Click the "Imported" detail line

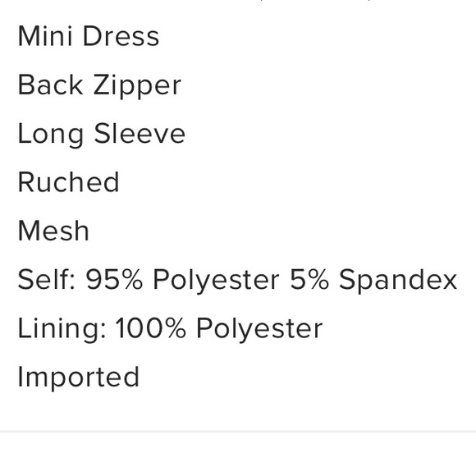(78, 378)
